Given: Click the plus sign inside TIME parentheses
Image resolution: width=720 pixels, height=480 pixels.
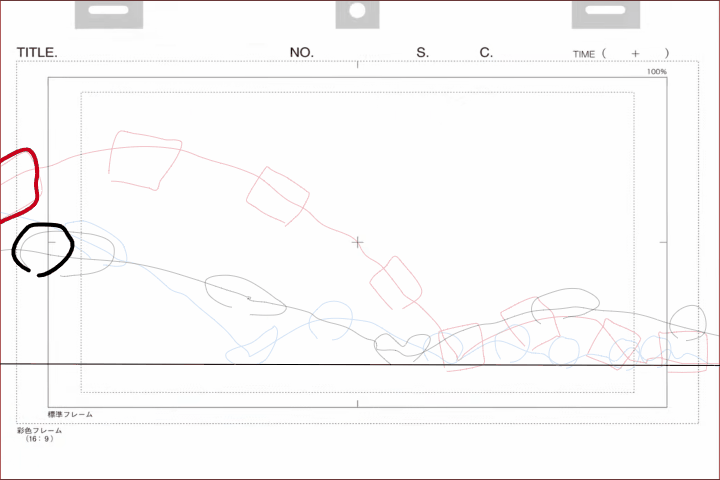Looking at the screenshot, I should pos(635,54).
